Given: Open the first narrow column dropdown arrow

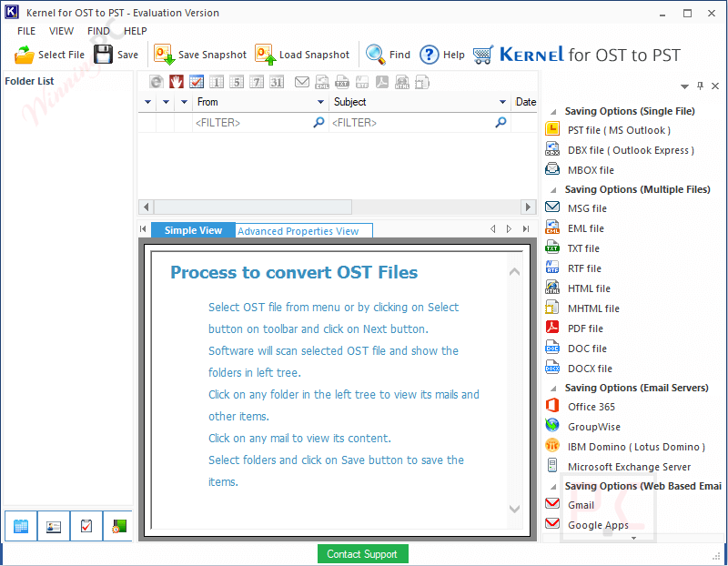Looking at the screenshot, I should [147, 102].
